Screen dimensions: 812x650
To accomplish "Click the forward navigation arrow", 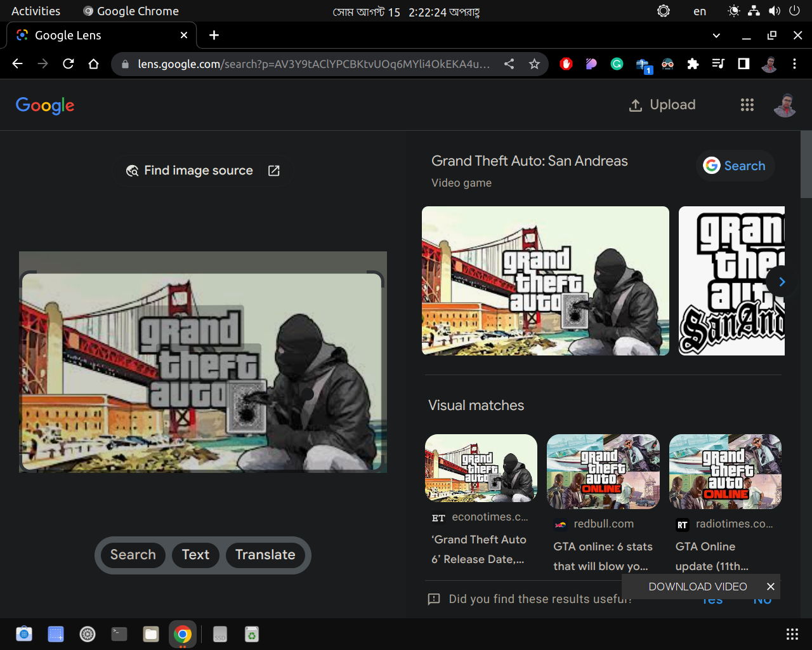I will pyautogui.click(x=43, y=63).
